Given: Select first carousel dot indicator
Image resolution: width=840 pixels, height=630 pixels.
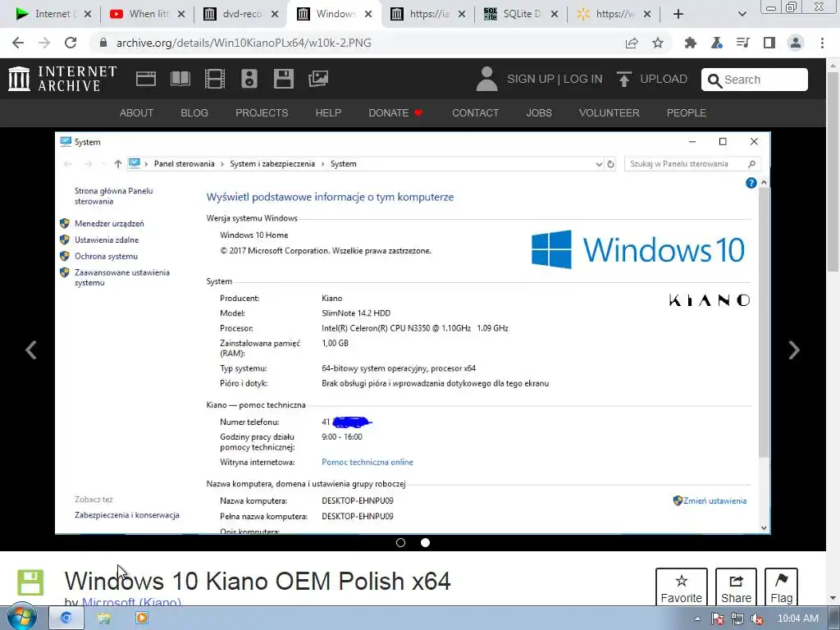Looking at the screenshot, I should pos(400,543).
